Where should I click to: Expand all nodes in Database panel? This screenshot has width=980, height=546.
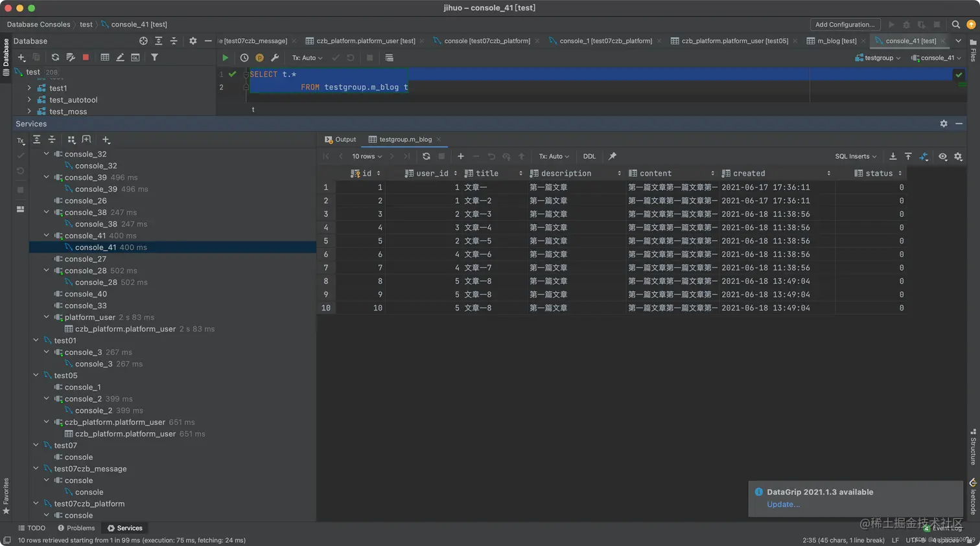pos(158,41)
